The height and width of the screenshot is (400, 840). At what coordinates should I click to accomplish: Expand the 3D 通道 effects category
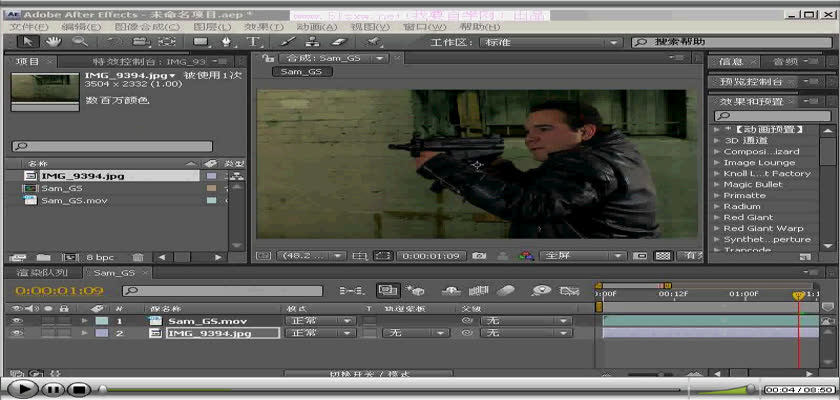click(x=717, y=141)
